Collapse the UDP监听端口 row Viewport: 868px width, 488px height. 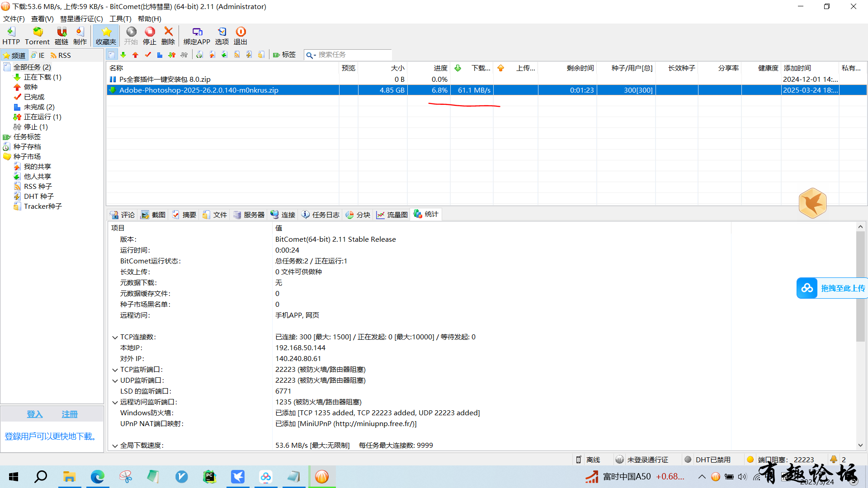pos(115,380)
